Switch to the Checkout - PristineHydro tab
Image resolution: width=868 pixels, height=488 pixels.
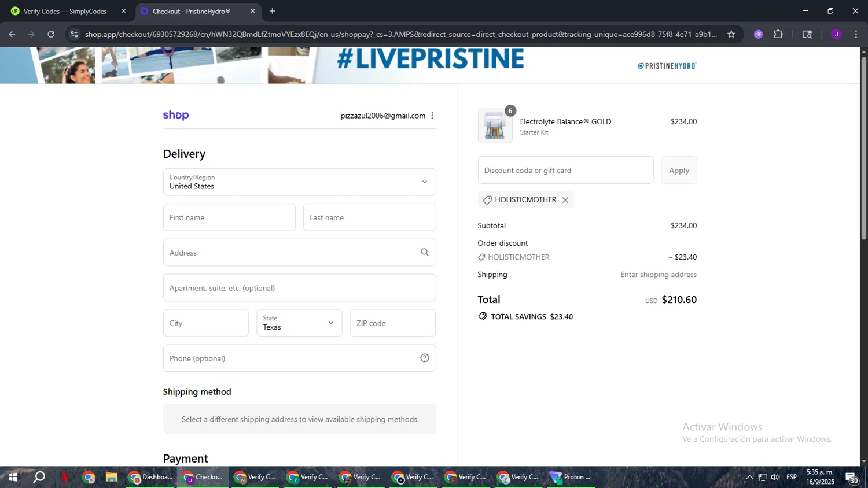(x=198, y=11)
